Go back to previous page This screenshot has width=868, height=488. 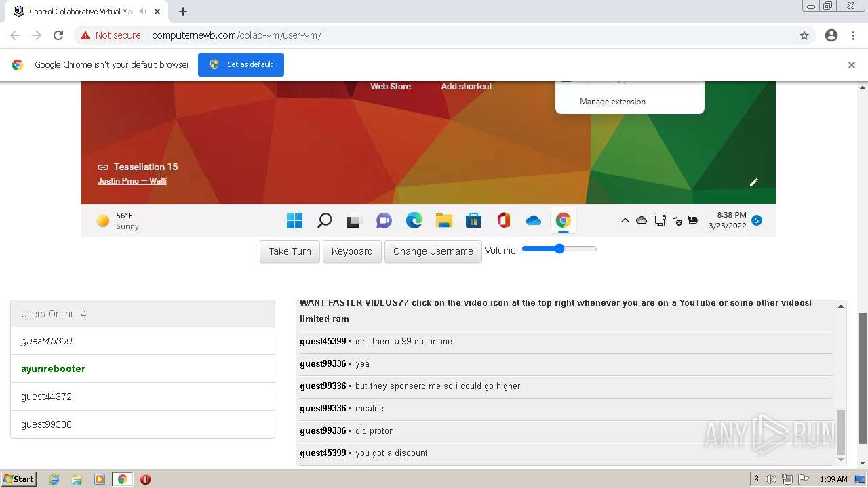click(15, 35)
